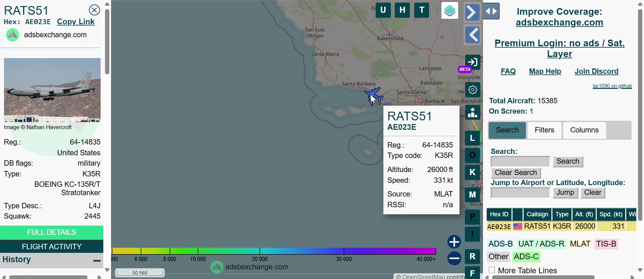Open tar1090 on github link
Screen dimensions: 644x279
(x=612, y=86)
